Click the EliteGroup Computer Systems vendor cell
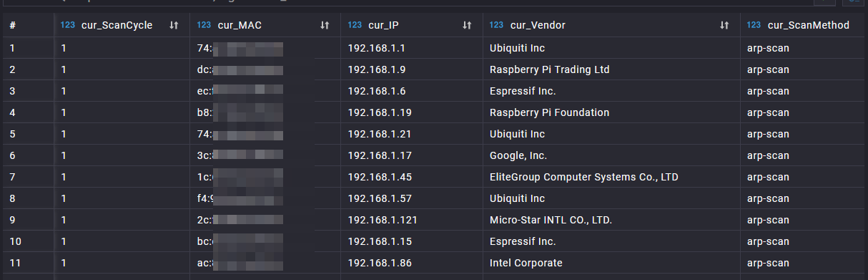The image size is (868, 280). 611,177
